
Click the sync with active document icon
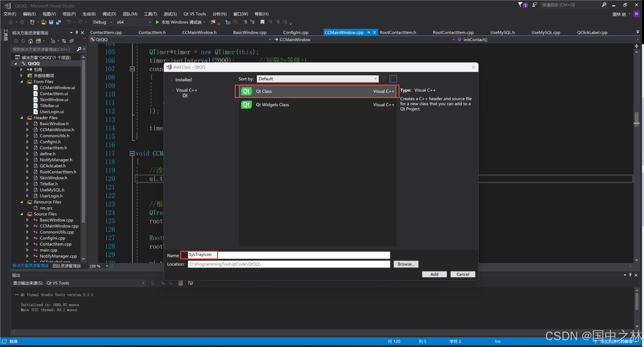click(x=64, y=41)
